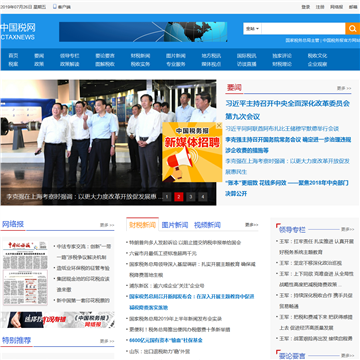The width and height of the screenshot is (360, 360).
Task: Open 政策解读 in the navigation bar
Action: tap(70, 64)
